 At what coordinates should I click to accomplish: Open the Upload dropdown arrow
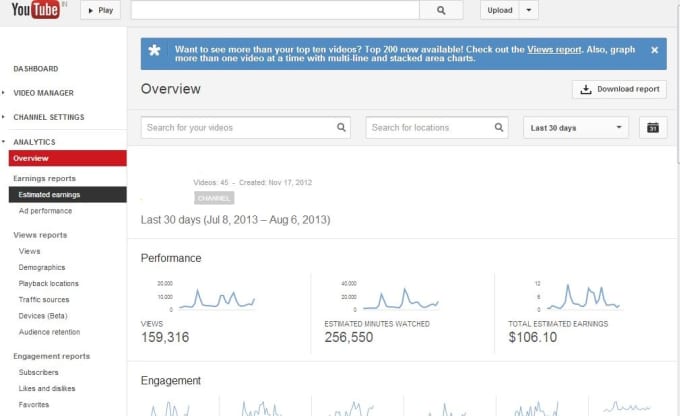(529, 10)
